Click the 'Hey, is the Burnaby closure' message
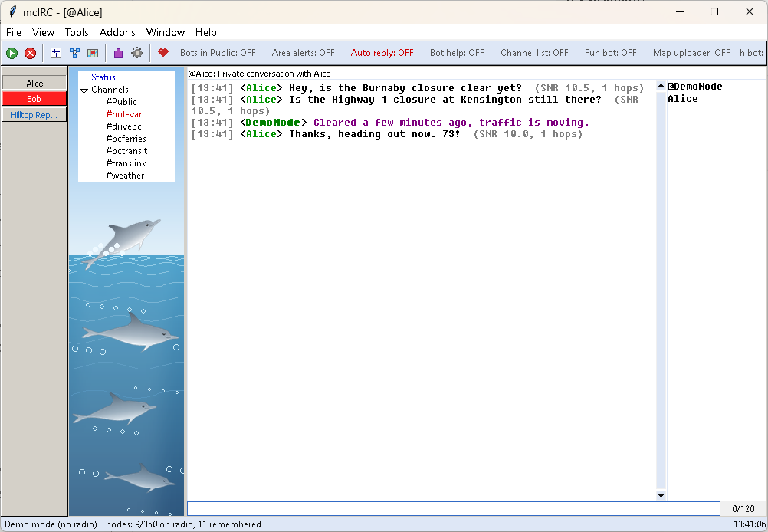 click(405, 88)
